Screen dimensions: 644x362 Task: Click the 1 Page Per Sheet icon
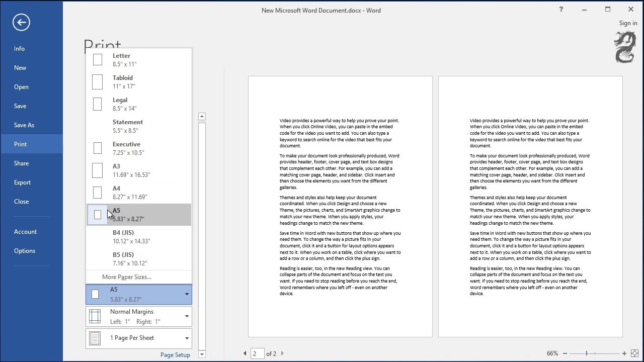95,338
